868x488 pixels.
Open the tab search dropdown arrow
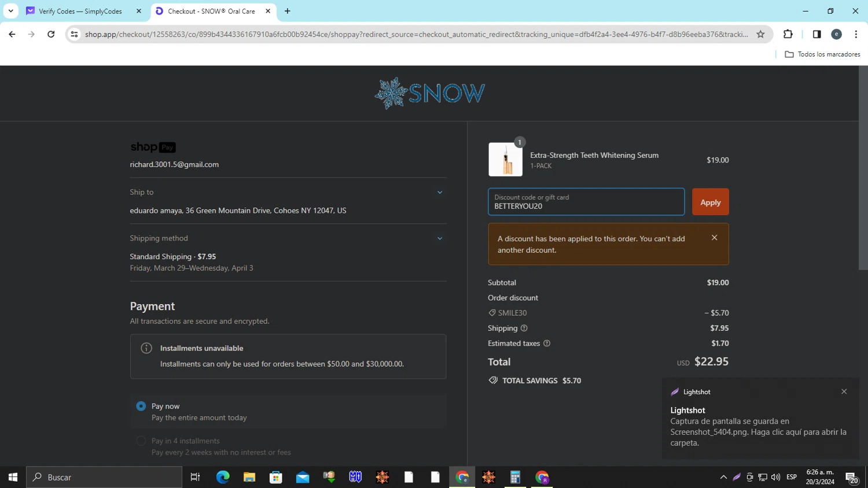[x=10, y=11]
